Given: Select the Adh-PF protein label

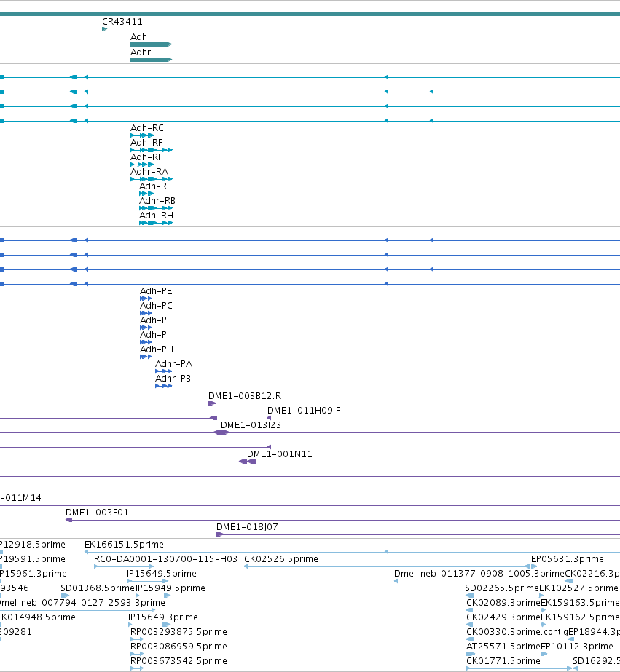Looking at the screenshot, I should 155,320.
